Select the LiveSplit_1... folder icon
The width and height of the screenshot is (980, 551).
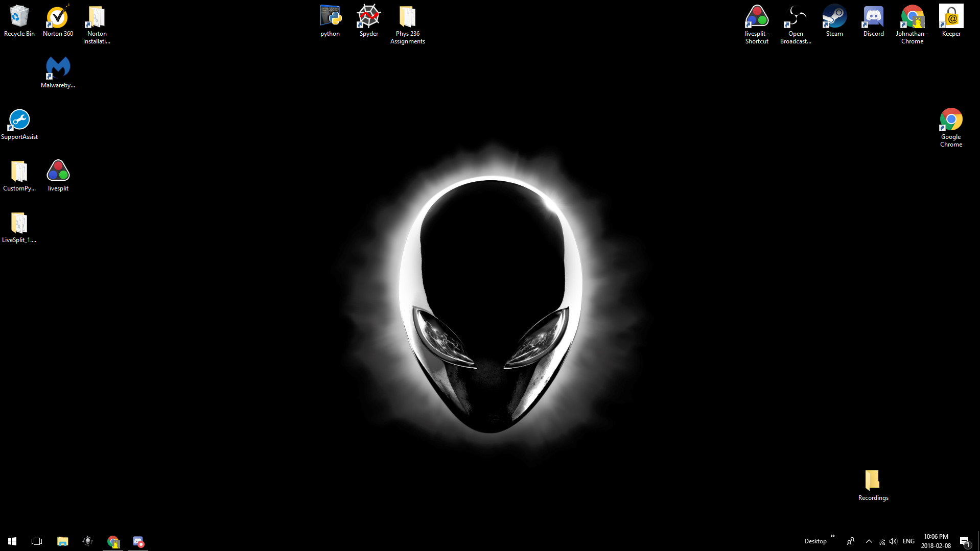(x=19, y=227)
